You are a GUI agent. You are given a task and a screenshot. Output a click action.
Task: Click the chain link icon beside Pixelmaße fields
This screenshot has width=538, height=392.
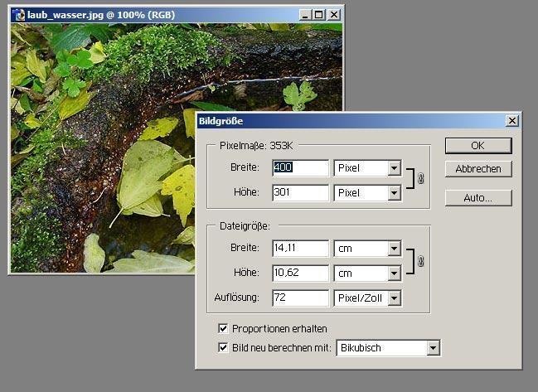(420, 179)
